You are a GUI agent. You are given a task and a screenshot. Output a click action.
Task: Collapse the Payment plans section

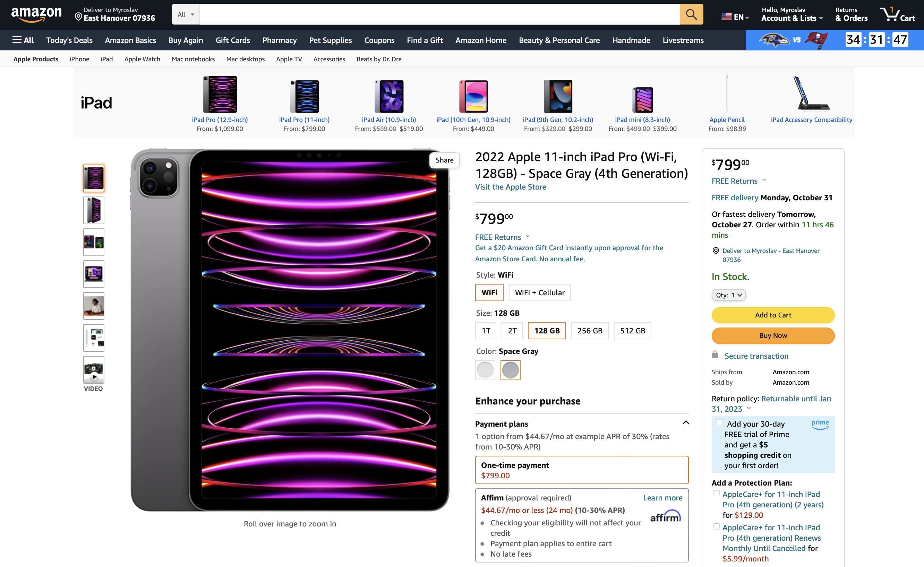click(685, 422)
